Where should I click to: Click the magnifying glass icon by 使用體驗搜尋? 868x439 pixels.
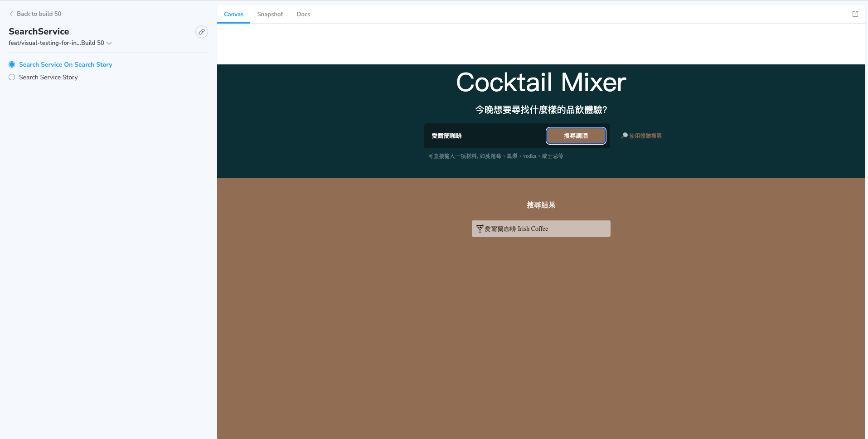pyautogui.click(x=624, y=136)
